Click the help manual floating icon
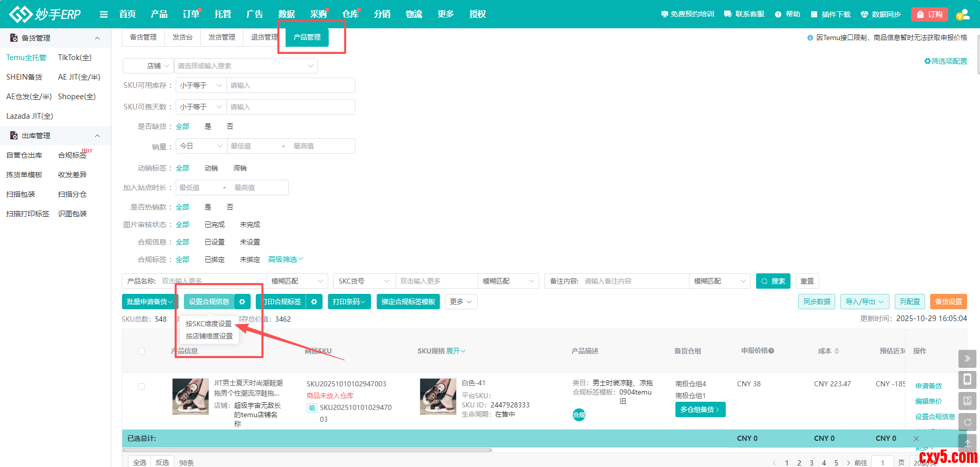 click(967, 401)
